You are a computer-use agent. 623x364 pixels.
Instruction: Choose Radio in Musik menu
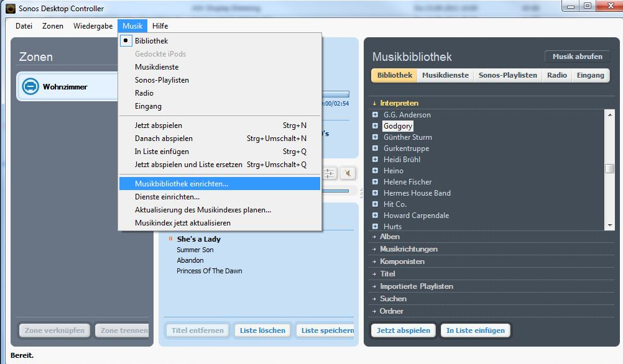[x=219, y=93]
